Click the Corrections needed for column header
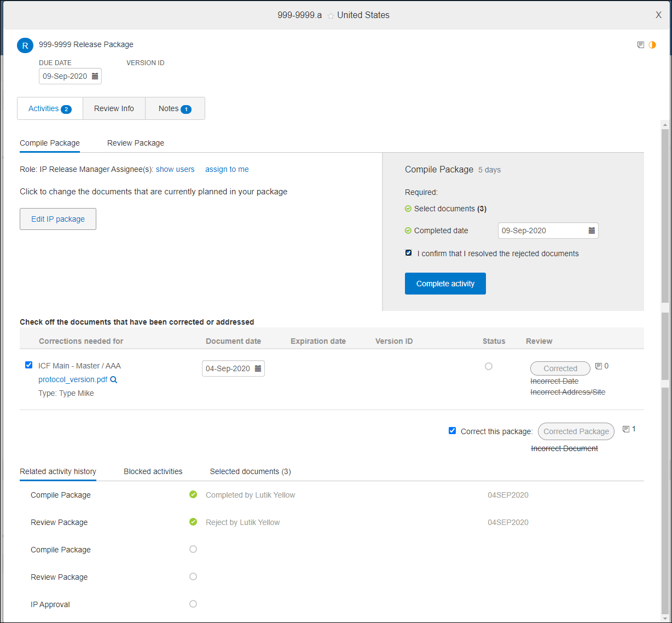 coord(81,341)
